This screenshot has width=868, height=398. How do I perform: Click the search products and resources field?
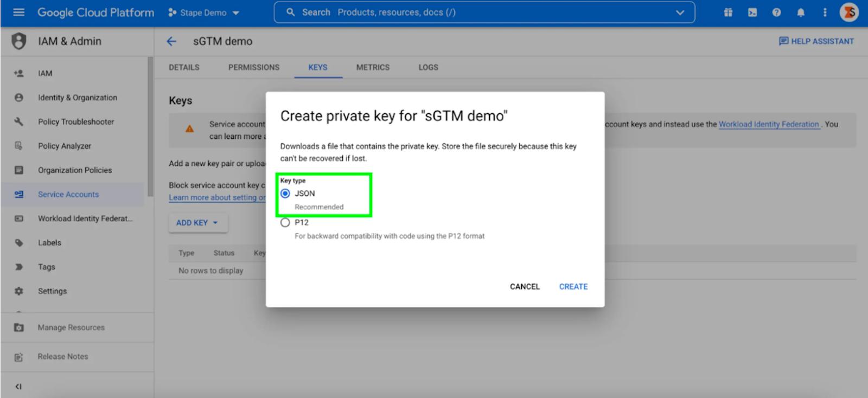tap(484, 12)
